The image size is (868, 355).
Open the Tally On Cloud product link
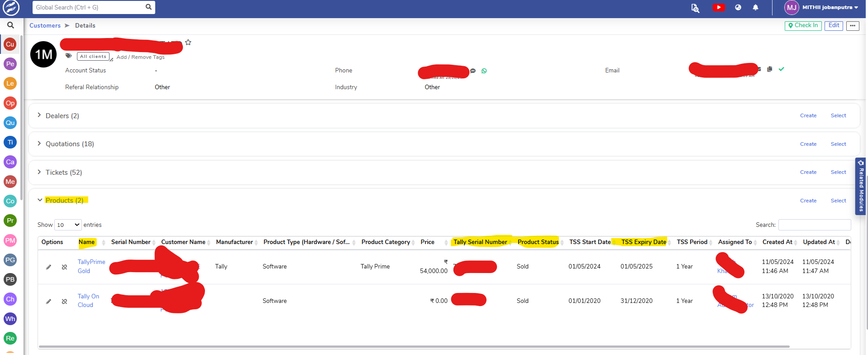pyautogui.click(x=88, y=301)
